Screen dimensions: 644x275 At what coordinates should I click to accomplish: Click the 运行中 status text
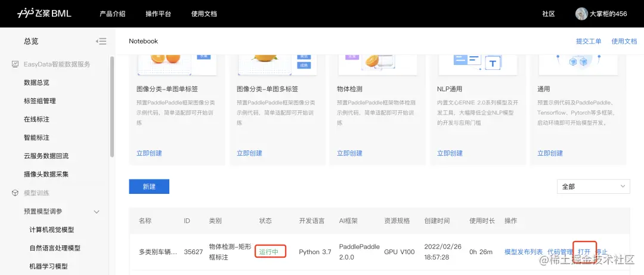point(268,252)
